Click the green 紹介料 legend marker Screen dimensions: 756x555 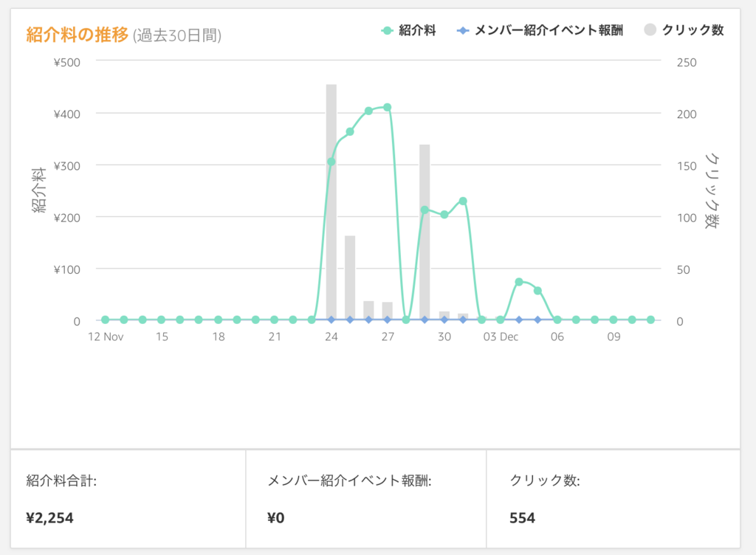[387, 31]
